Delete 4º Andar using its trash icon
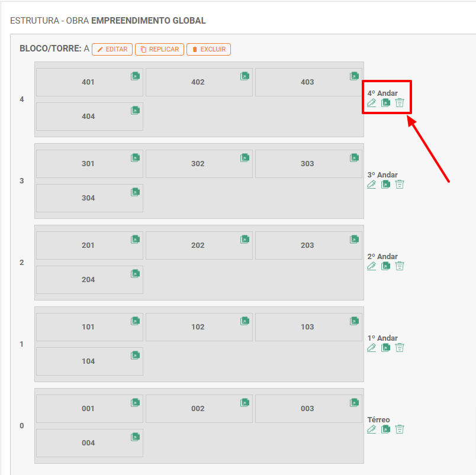 pyautogui.click(x=400, y=103)
